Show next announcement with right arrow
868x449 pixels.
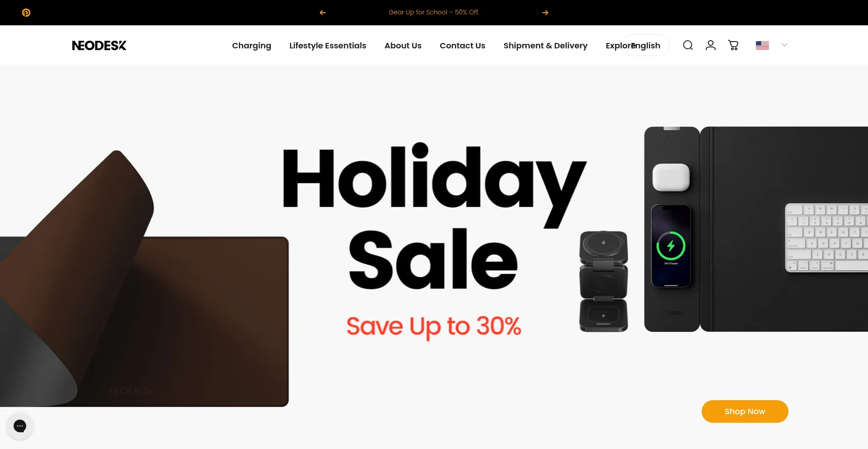pyautogui.click(x=545, y=13)
